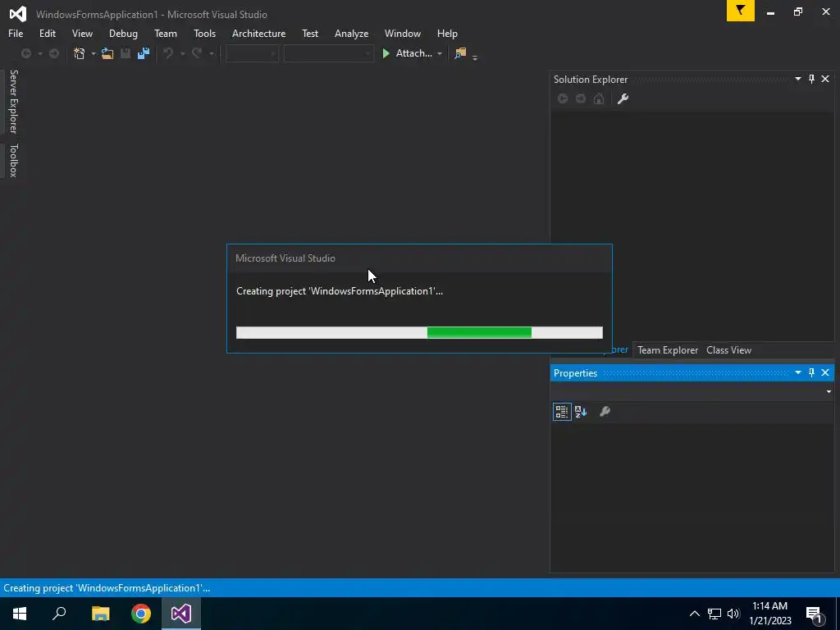Open the Test menu

point(310,33)
